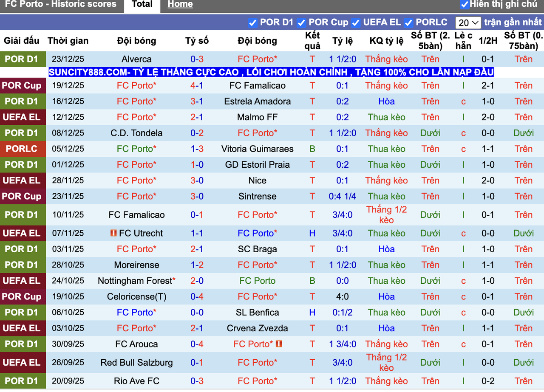Uncheck the Hiển thị ghi chú checkbox
The image size is (544, 392).
pos(465,5)
